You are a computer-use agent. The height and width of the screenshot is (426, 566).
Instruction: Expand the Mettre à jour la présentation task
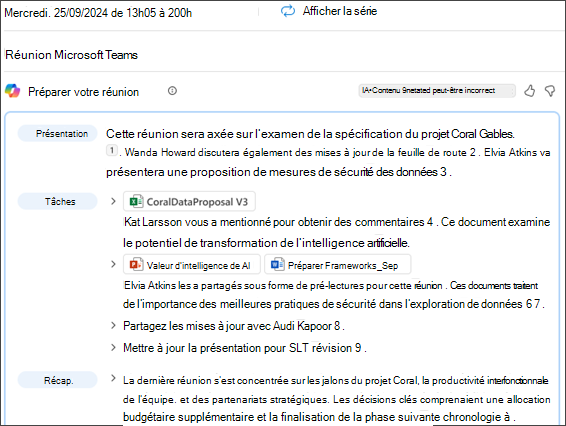coord(113,347)
